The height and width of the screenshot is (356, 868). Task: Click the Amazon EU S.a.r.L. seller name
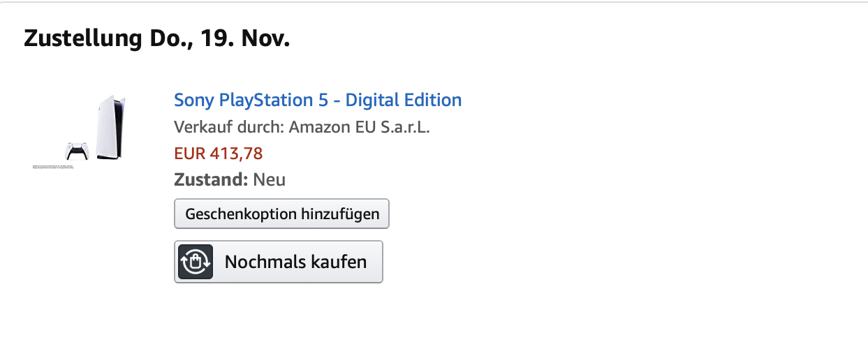360,127
